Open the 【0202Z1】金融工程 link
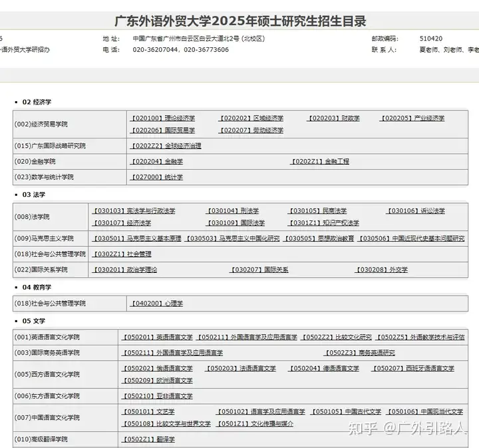The height and width of the screenshot is (448, 479). [x=319, y=161]
